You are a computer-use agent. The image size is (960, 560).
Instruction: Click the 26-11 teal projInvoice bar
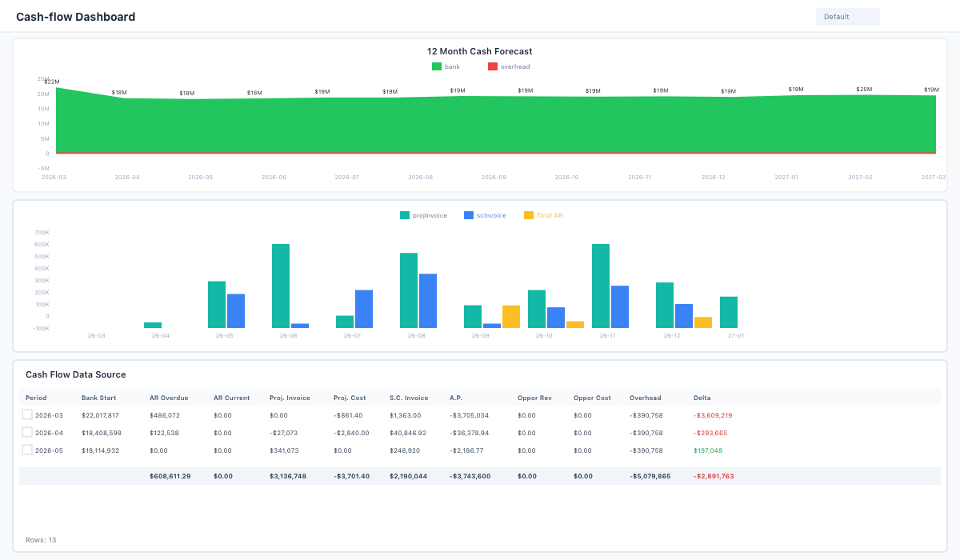tap(601, 286)
